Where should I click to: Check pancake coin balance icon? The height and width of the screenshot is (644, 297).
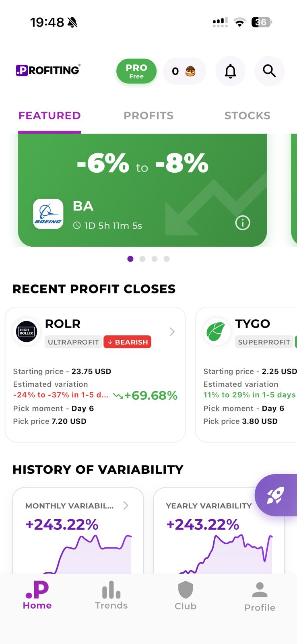coord(190,71)
